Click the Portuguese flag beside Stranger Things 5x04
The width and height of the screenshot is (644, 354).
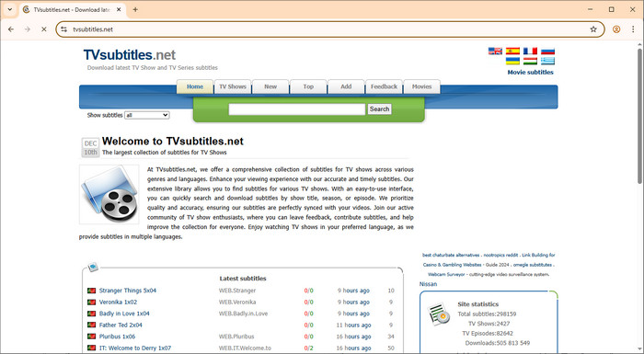92,291
